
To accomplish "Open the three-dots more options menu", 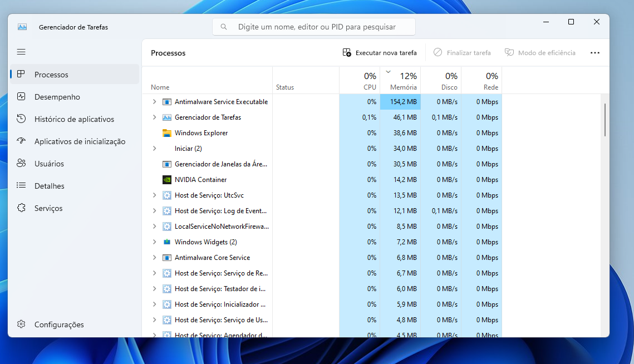I will click(x=595, y=52).
